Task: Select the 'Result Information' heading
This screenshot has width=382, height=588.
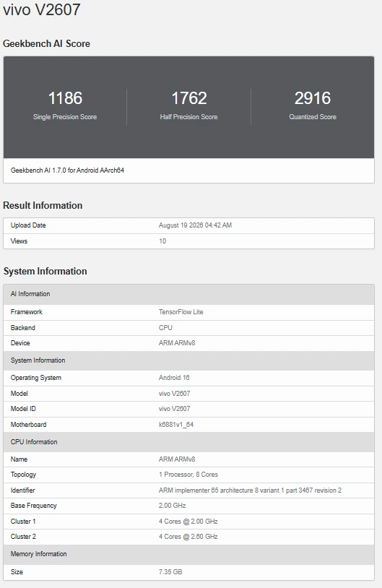Action: pos(43,205)
